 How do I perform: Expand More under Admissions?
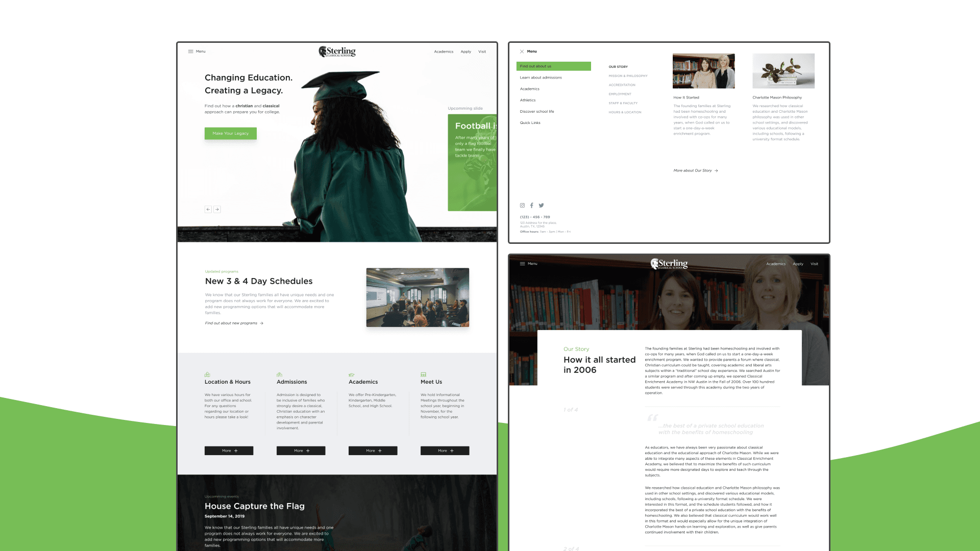point(301,451)
